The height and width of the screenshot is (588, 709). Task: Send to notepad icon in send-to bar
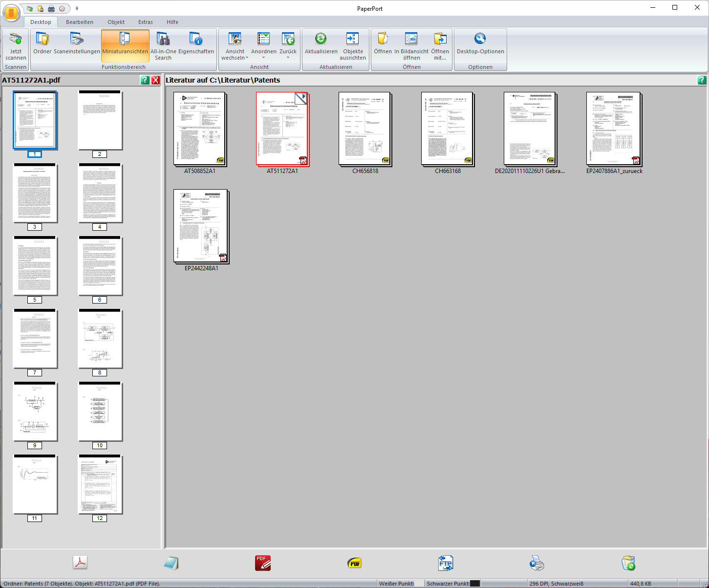[172, 563]
